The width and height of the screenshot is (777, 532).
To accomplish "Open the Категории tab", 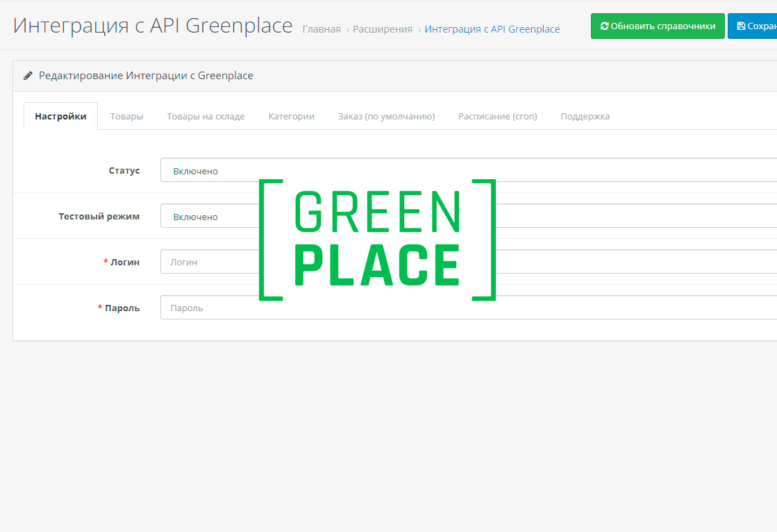I will [x=292, y=116].
